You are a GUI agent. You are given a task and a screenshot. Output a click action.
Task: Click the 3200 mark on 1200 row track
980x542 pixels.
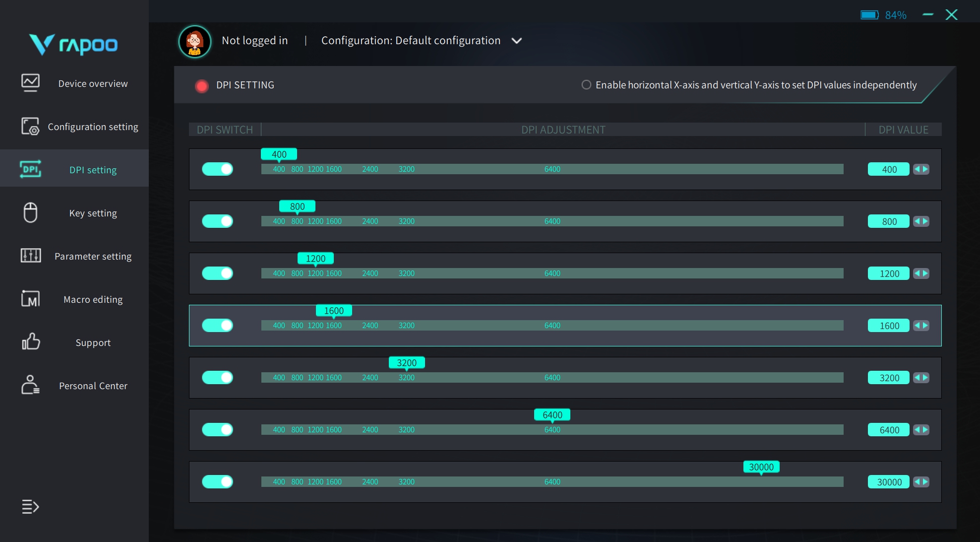point(407,273)
